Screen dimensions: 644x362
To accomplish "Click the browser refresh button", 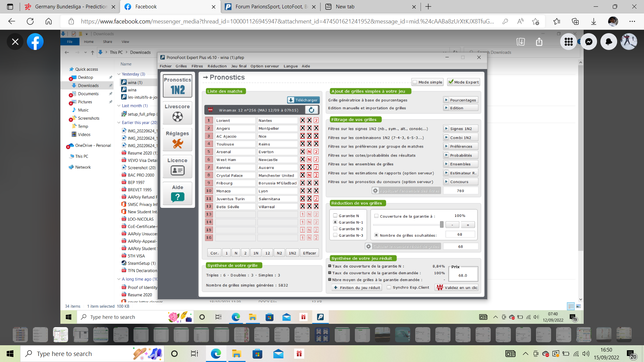I will [30, 21].
